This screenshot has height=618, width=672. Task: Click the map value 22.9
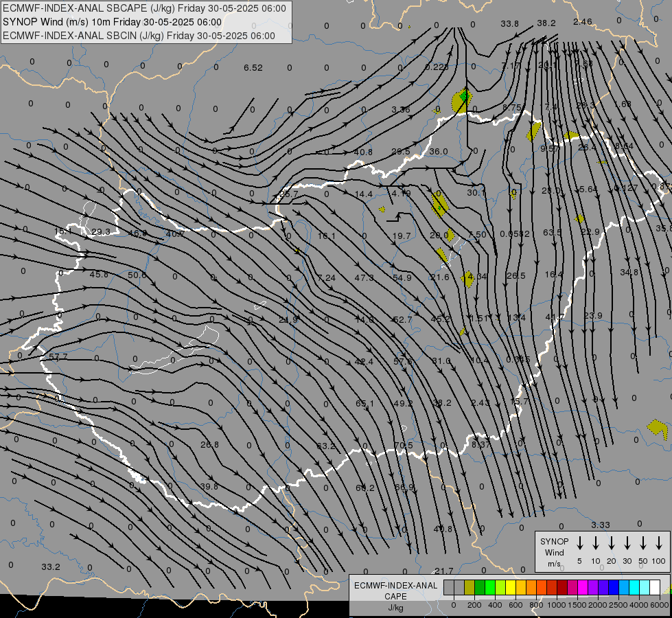[590, 231]
